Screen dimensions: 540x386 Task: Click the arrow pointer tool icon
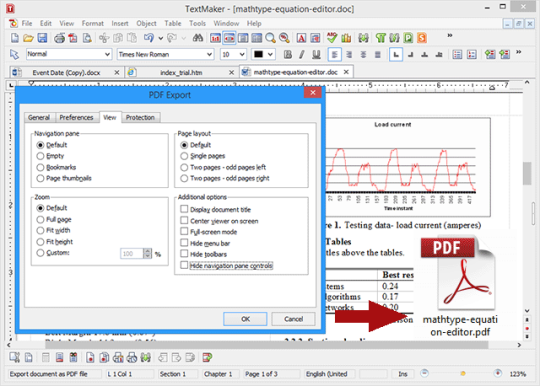click(x=14, y=54)
